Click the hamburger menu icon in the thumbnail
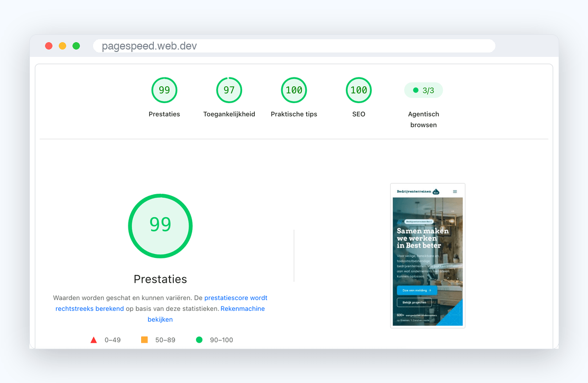The image size is (588, 383). coord(455,191)
